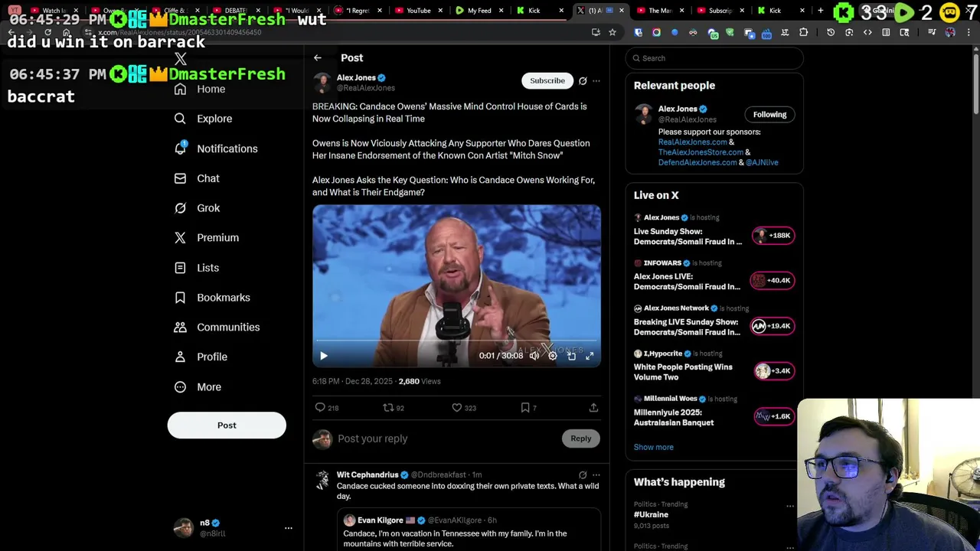Open TheAlexJonesStore.com link
This screenshot has height=551, width=980.
point(701,152)
